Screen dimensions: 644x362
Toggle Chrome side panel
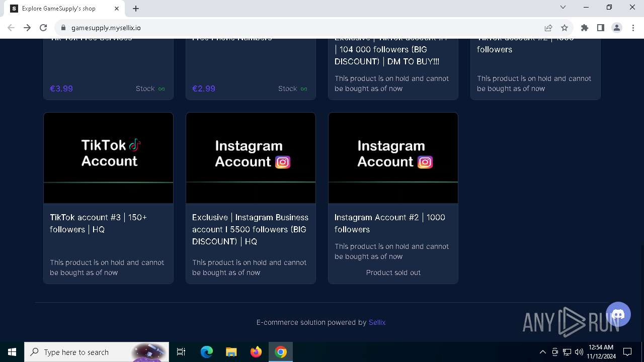pos(601,28)
